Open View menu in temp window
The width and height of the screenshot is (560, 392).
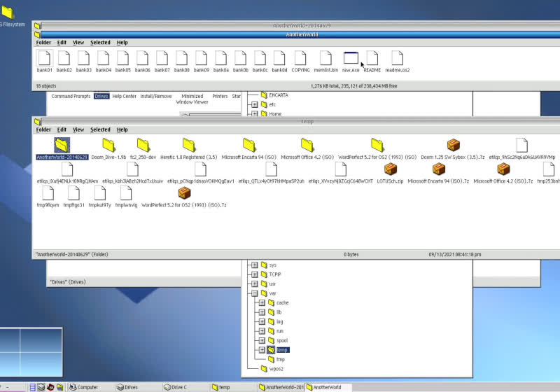click(78, 129)
